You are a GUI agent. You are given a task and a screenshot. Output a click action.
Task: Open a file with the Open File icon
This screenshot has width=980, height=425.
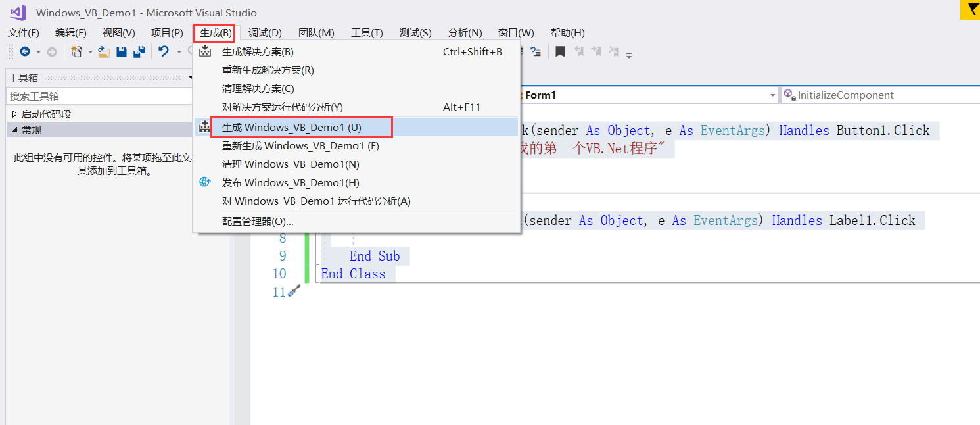[x=104, y=51]
